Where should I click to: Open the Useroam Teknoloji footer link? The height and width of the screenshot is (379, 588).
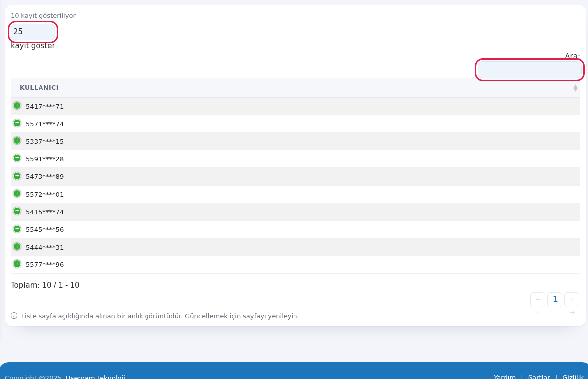tap(95, 377)
